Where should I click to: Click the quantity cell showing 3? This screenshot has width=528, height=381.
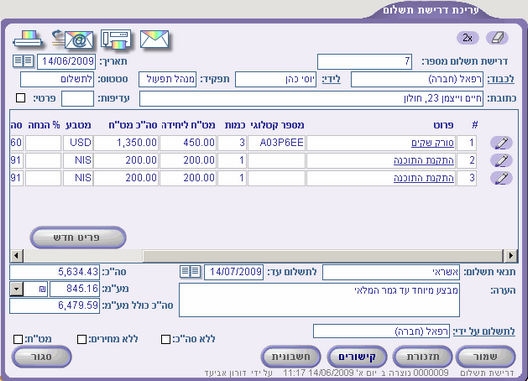click(x=232, y=143)
